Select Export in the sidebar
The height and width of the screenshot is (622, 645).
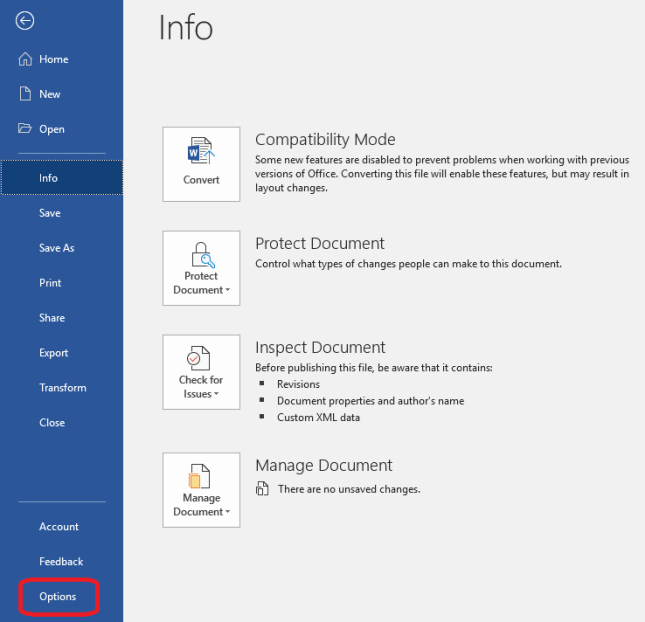[x=54, y=353]
